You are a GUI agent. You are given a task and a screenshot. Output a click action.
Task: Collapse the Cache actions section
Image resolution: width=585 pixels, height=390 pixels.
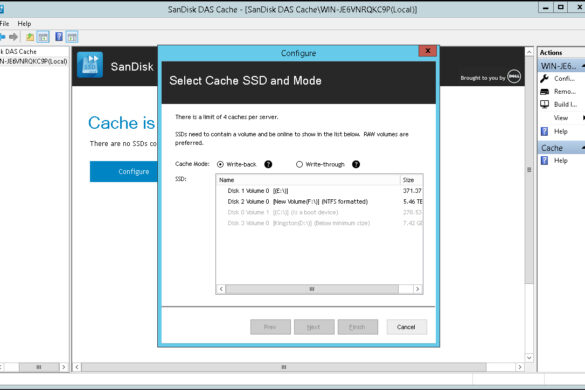pyautogui.click(x=583, y=148)
